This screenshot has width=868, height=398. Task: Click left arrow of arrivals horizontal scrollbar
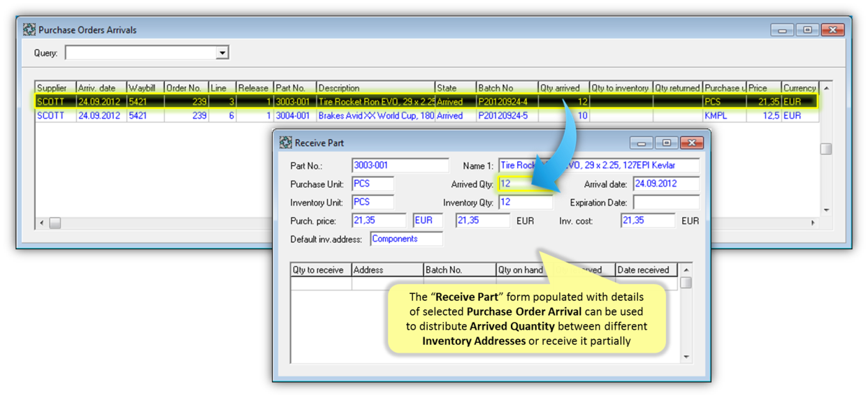(x=41, y=223)
